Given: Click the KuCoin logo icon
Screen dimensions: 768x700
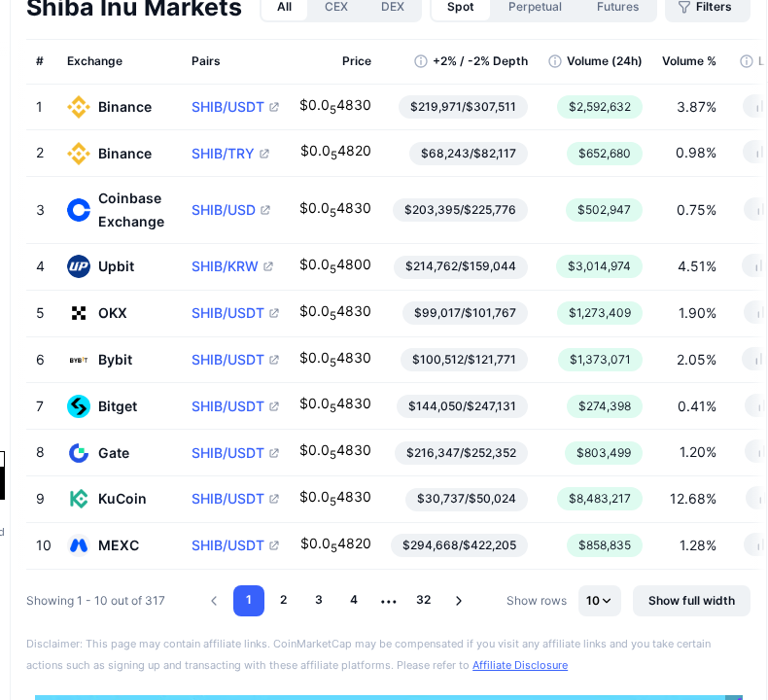Looking at the screenshot, I should (x=79, y=499).
